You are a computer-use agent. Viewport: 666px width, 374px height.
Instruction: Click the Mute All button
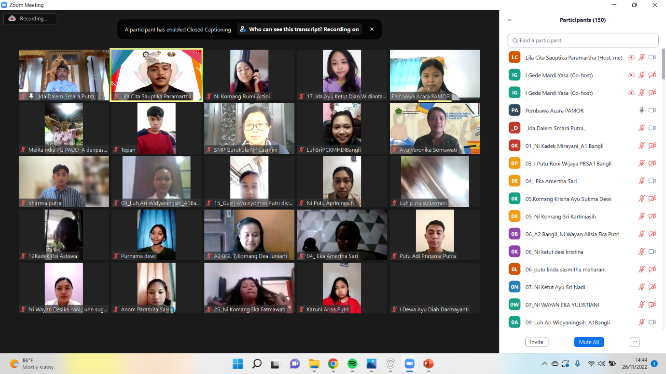589,342
